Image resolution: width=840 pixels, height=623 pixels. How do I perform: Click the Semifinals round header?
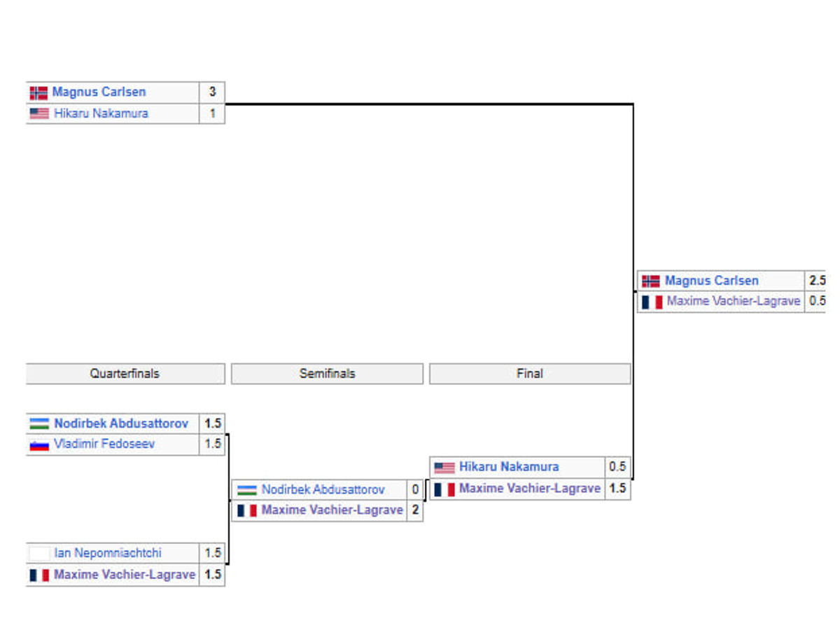(x=327, y=374)
